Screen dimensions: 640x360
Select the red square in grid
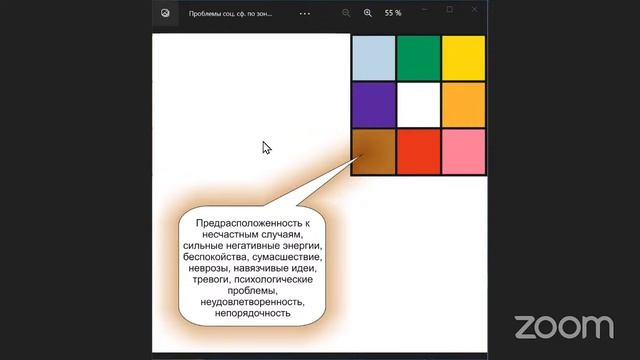(418, 152)
